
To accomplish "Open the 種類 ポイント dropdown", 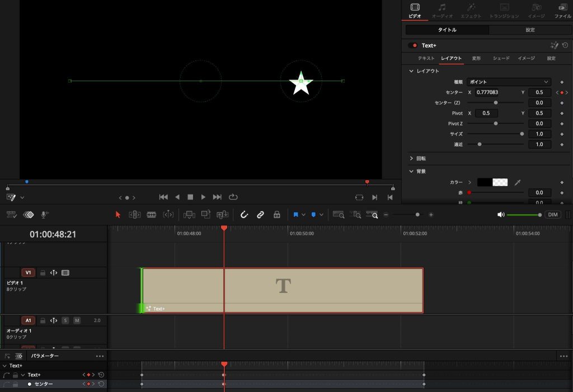I will tap(509, 82).
